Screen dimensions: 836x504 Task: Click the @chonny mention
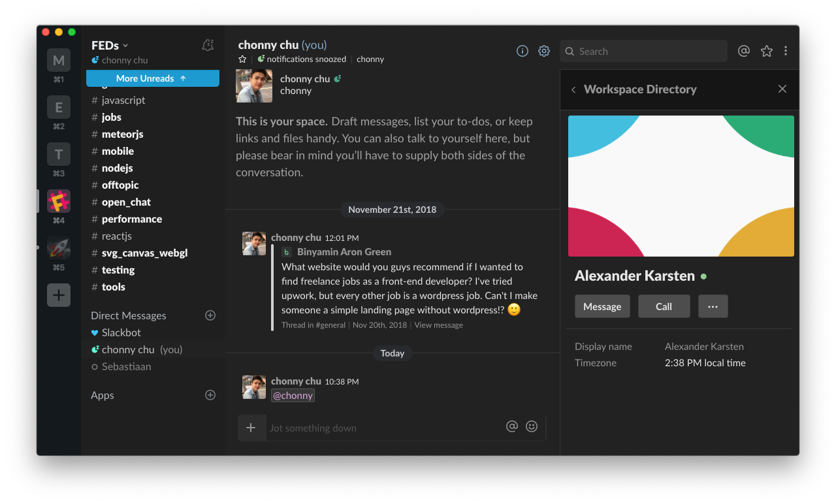(293, 395)
